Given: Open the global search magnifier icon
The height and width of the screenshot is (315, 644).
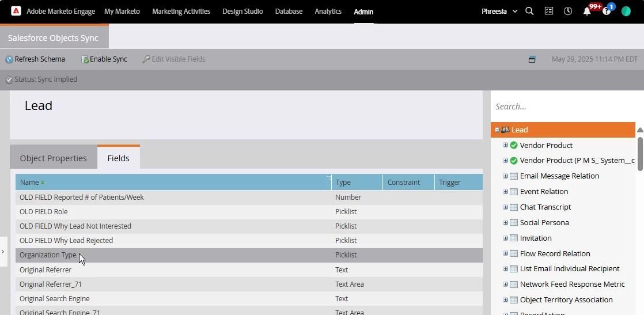Looking at the screenshot, I should [529, 12].
